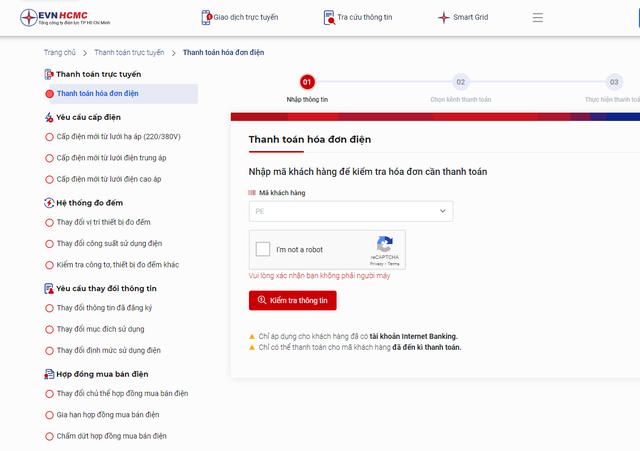Select Thay đổi công suất sử dụng điện radio
The image size is (640, 451).
(49, 244)
